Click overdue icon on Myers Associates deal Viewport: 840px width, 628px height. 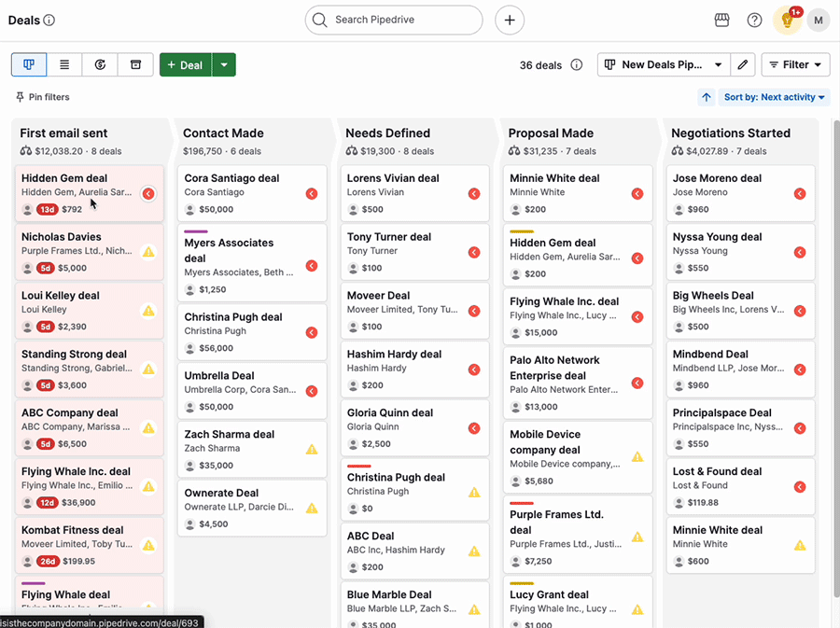point(311,266)
